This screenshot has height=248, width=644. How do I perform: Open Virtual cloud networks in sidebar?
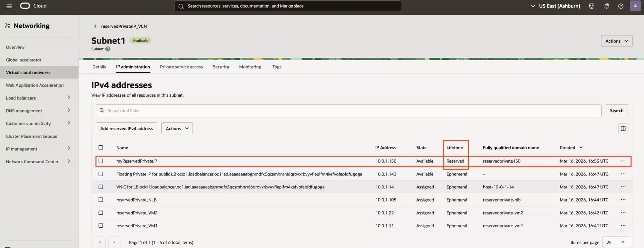(x=39, y=73)
